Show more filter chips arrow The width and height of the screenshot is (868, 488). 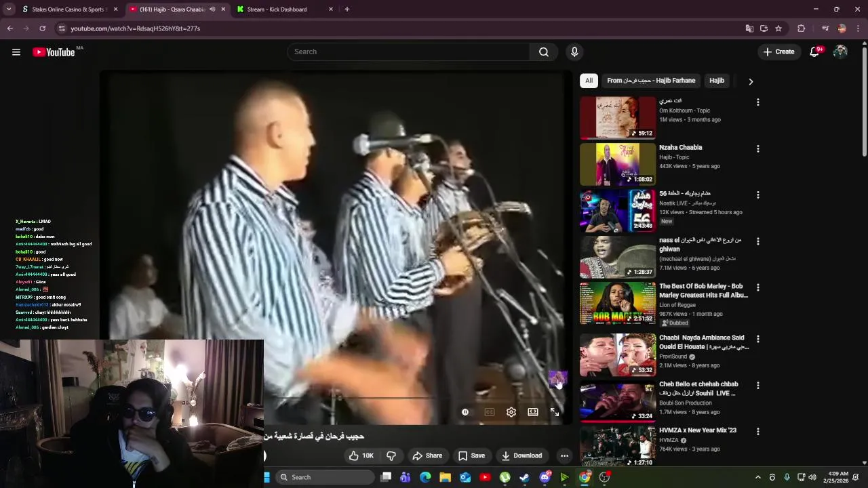coord(751,81)
